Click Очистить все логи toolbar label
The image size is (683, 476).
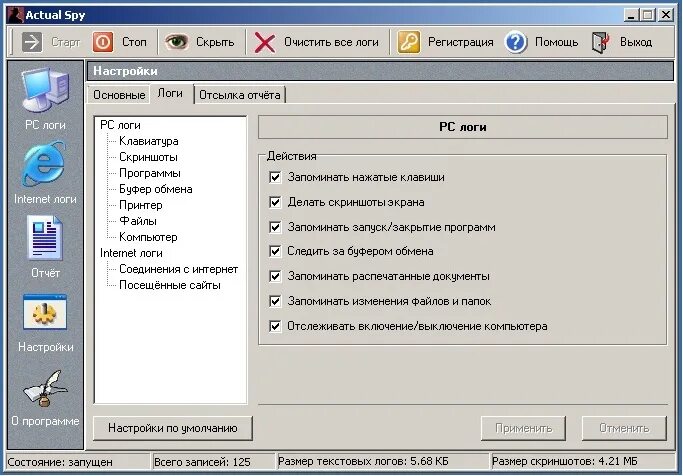pos(331,42)
